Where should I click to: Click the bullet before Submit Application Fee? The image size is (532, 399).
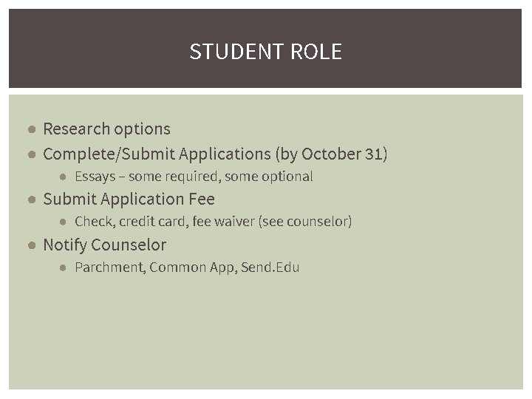coord(32,199)
